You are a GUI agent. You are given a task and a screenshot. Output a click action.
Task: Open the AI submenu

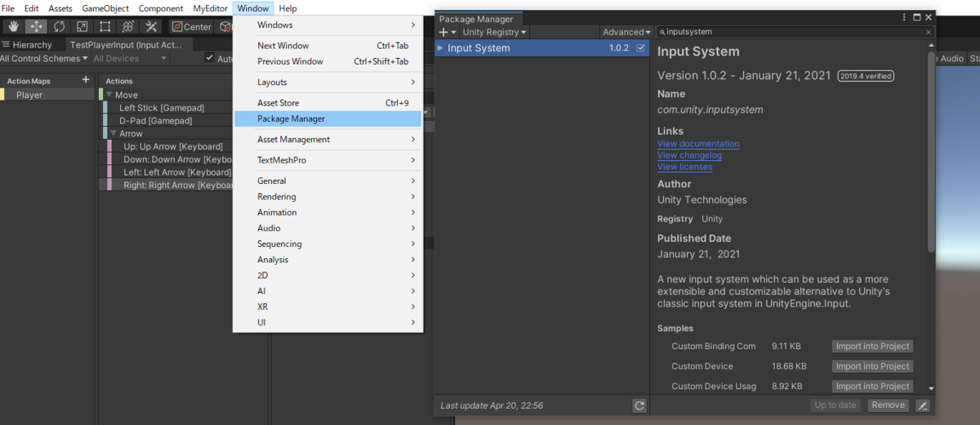click(327, 291)
